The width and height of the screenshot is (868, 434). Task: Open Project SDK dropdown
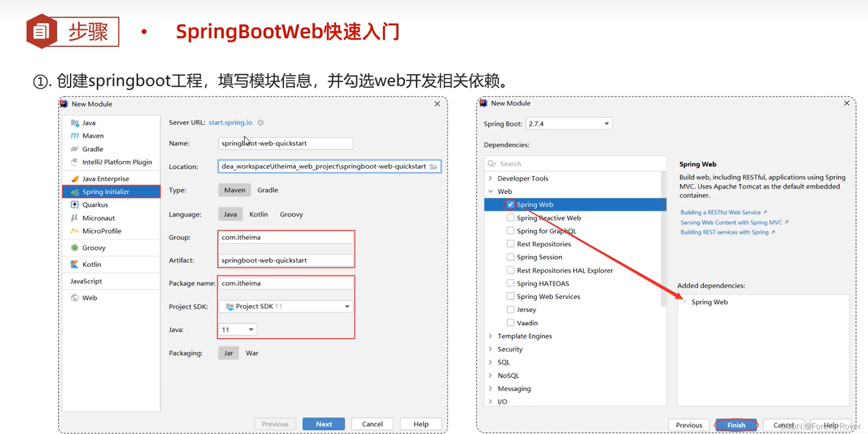pyautogui.click(x=286, y=306)
